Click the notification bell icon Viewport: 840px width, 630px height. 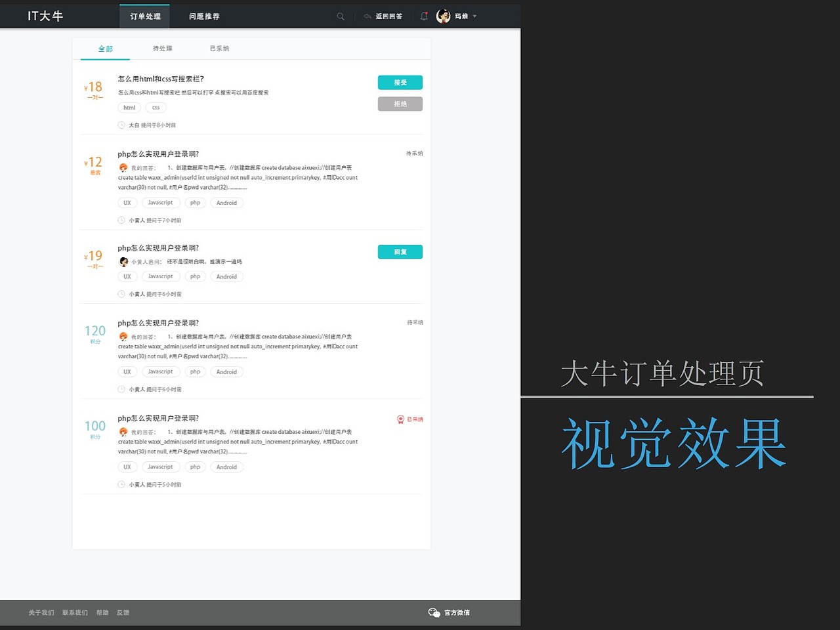(424, 16)
